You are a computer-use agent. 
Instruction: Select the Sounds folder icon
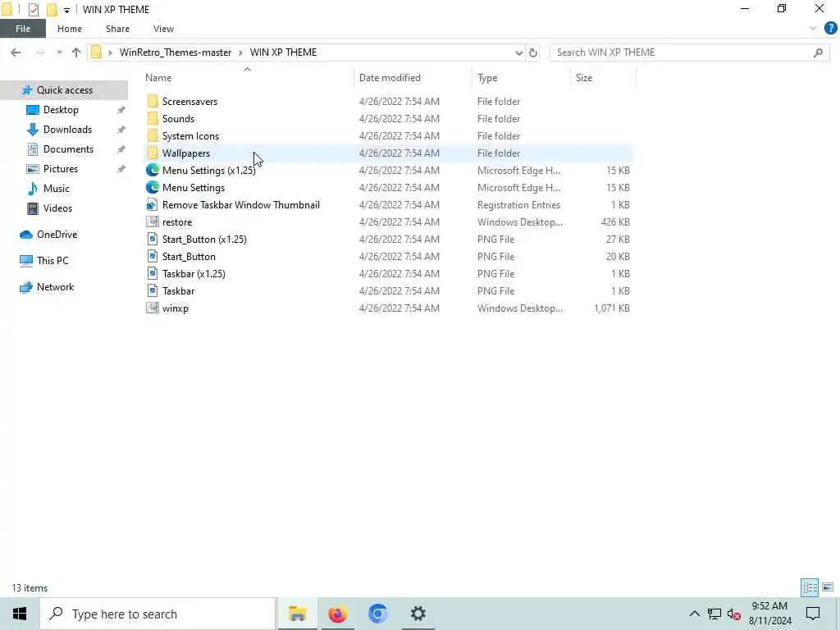tap(153, 118)
